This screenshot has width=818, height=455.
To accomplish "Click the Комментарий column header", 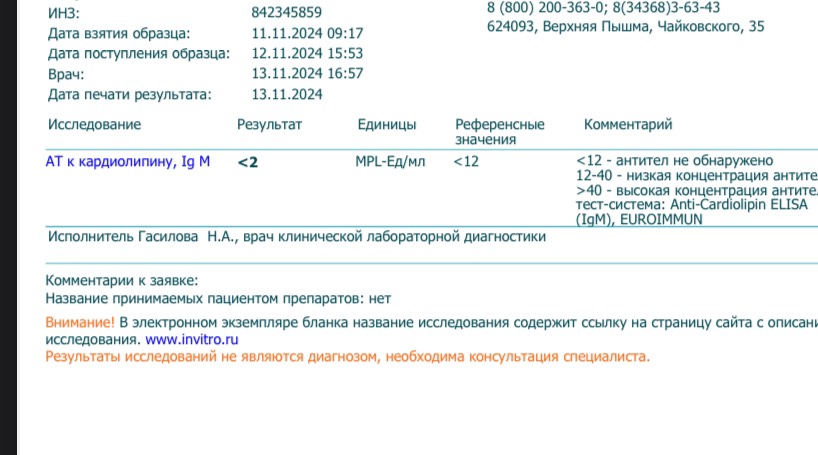I will pyautogui.click(x=628, y=125).
